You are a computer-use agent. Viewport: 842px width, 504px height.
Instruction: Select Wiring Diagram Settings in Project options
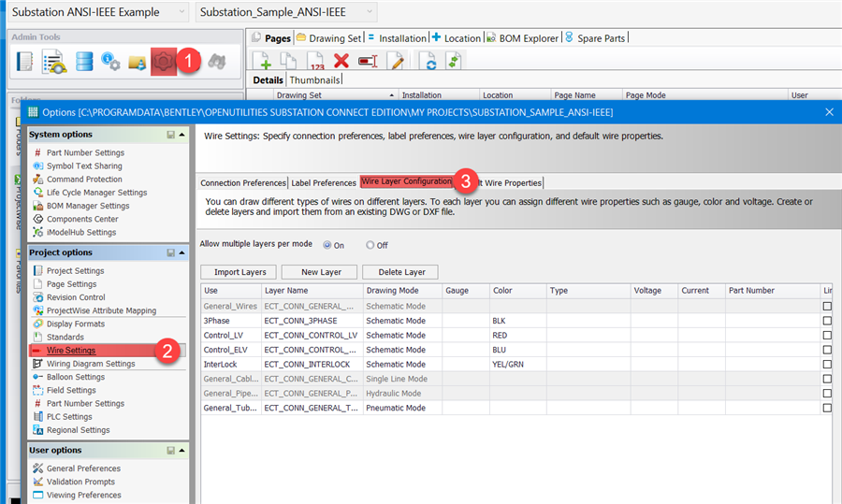coord(91,364)
